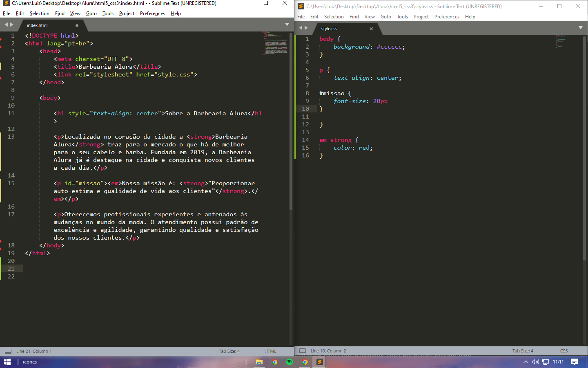Open Edit menu in style.css window
Screen dimensions: 588x368
point(314,17)
